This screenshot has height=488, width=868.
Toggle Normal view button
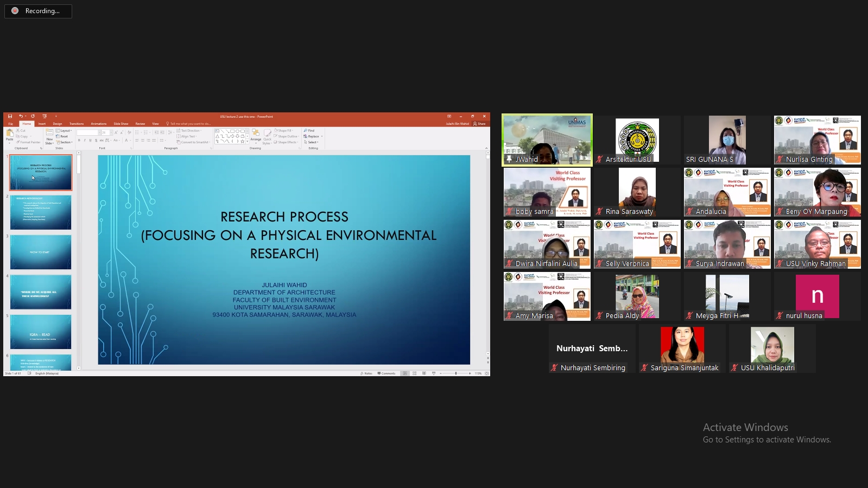point(405,373)
